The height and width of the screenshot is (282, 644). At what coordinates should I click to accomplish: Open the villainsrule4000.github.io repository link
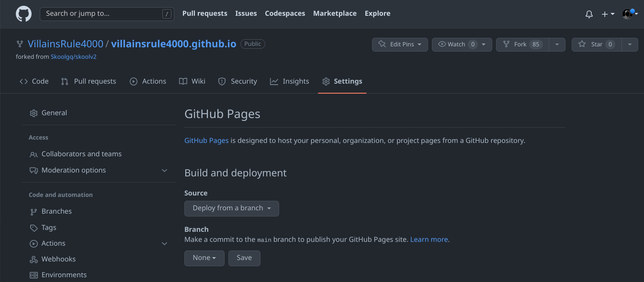173,44
